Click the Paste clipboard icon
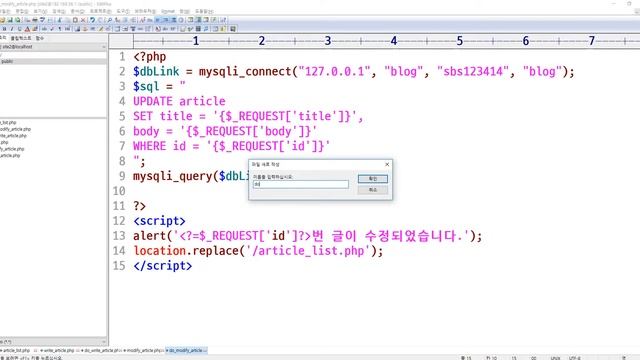This screenshot has height=360, width=640. tap(75, 20)
